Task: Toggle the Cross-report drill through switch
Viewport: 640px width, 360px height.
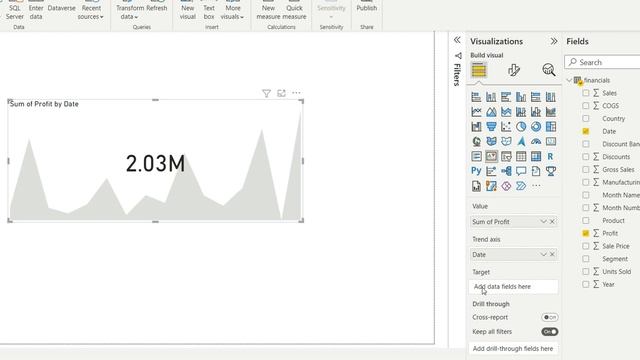Action: click(550, 317)
